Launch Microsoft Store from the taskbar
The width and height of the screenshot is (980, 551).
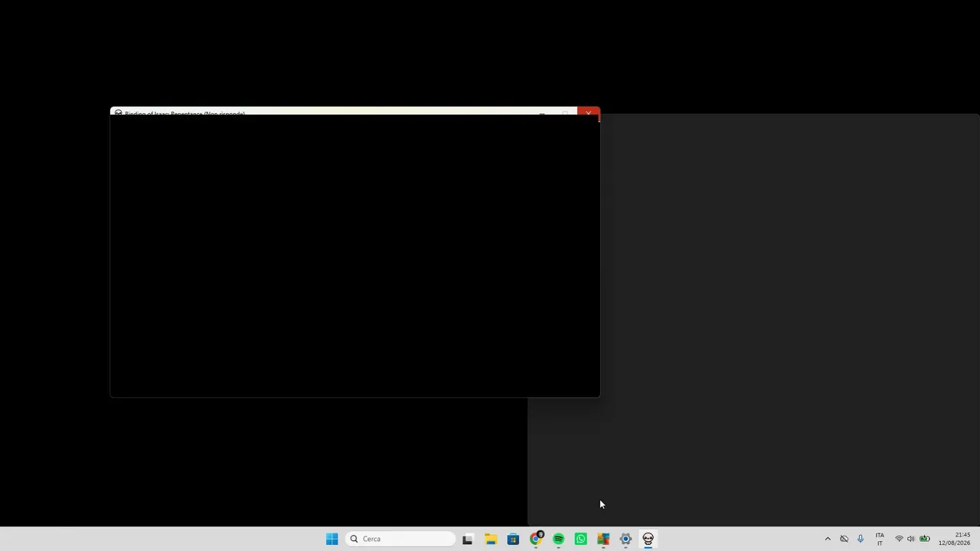click(513, 539)
